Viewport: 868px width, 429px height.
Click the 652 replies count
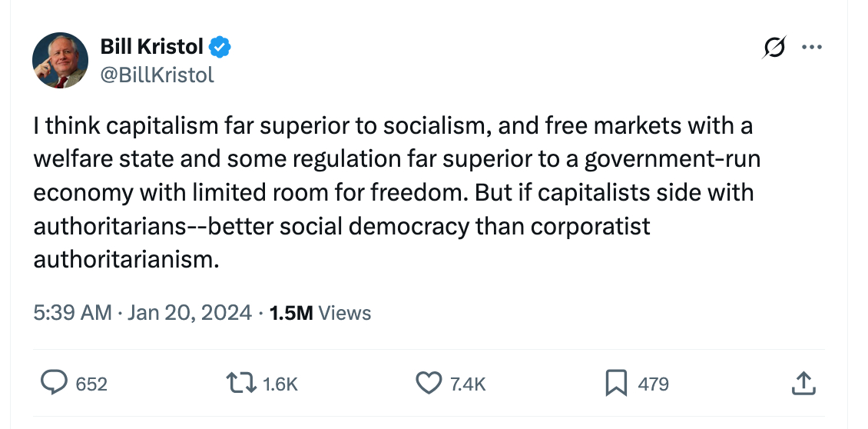91,384
